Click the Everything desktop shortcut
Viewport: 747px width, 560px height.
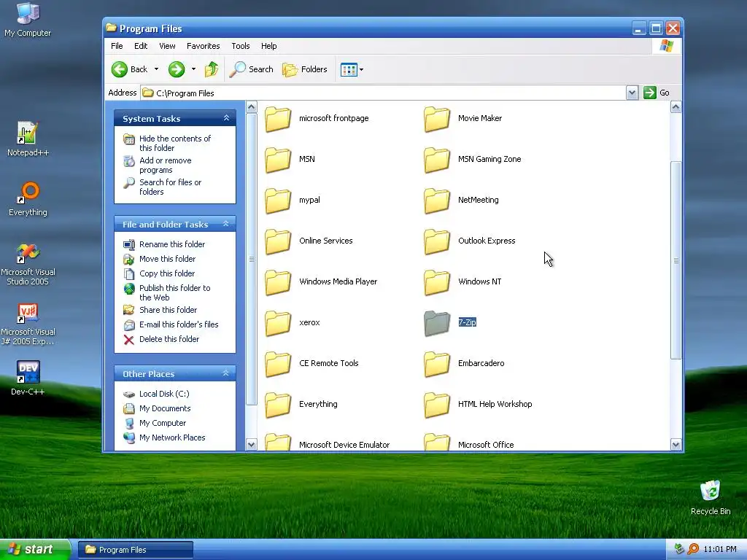[28, 198]
